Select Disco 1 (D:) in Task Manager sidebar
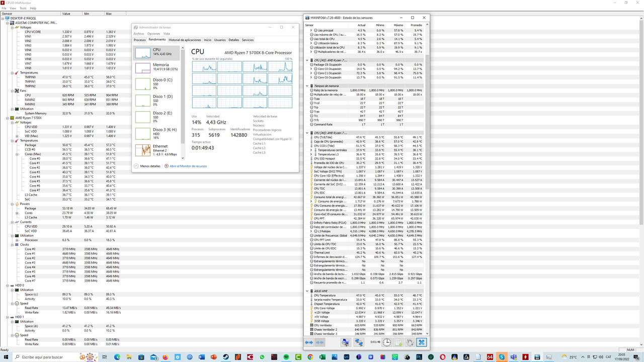The image size is (644, 362). pos(156,100)
